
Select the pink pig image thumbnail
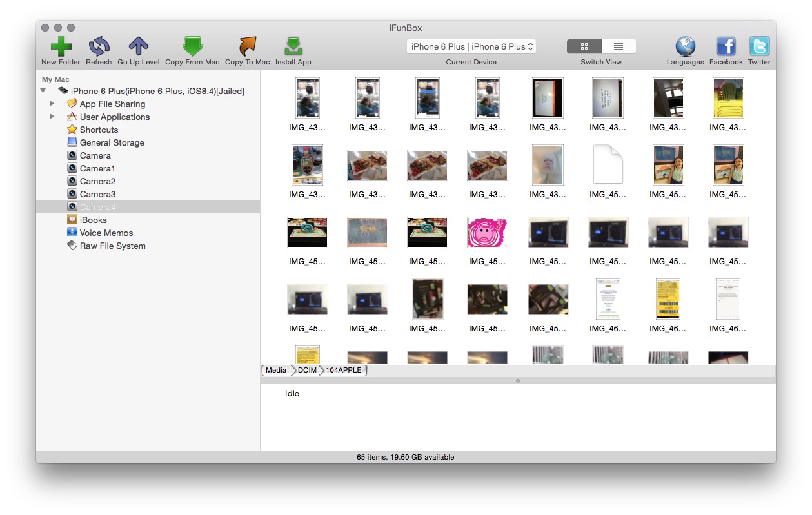(x=487, y=232)
